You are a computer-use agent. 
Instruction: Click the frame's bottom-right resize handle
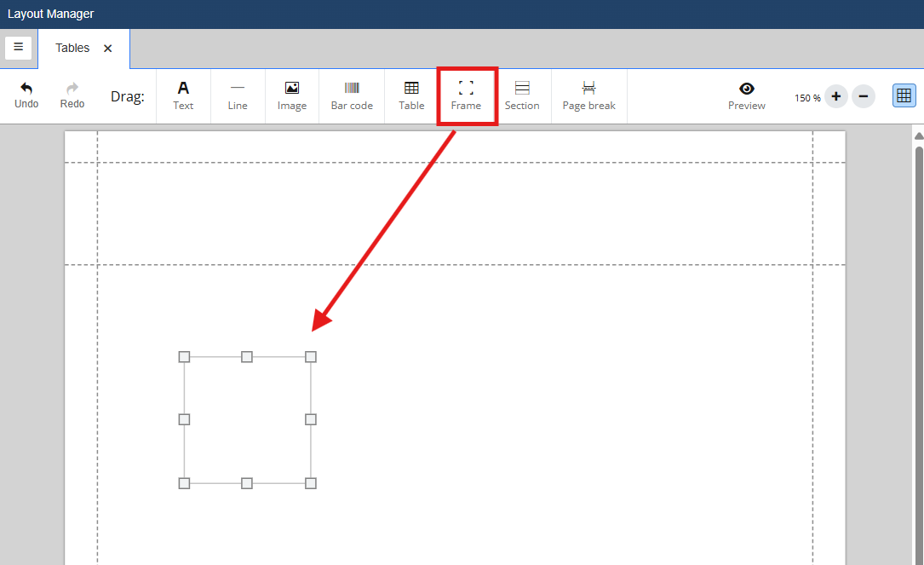[311, 483]
